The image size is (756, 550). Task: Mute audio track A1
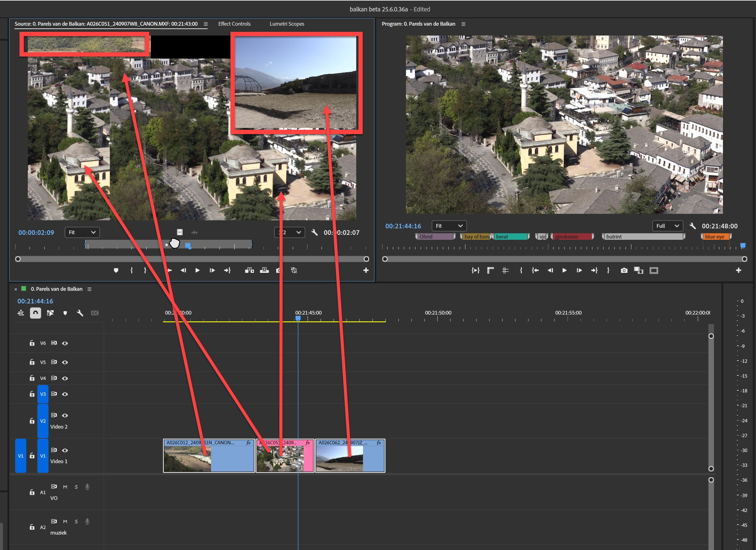click(65, 487)
